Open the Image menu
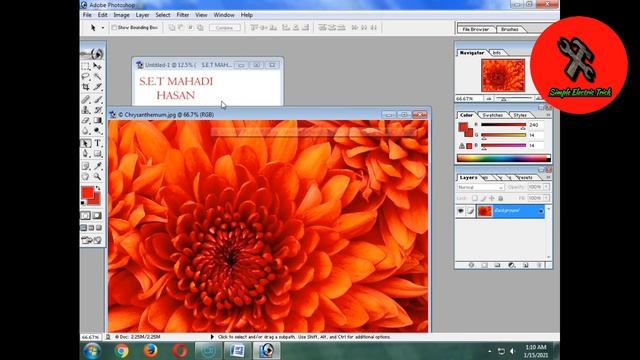 pos(121,15)
